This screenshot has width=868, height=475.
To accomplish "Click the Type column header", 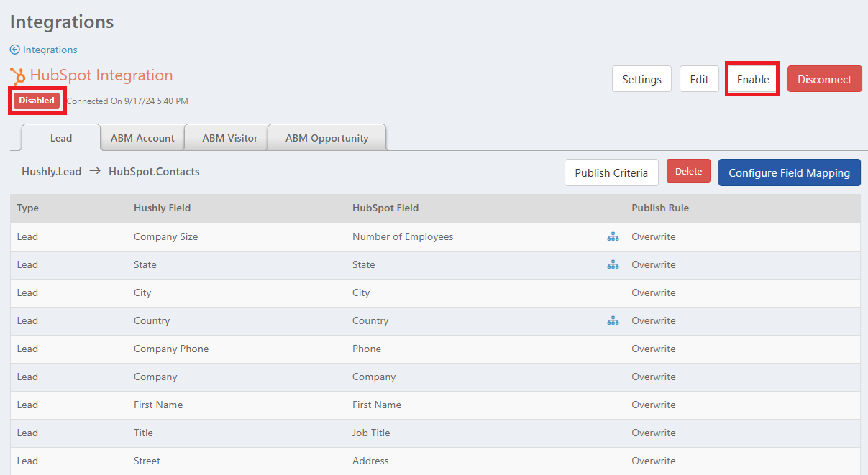I will (28, 208).
